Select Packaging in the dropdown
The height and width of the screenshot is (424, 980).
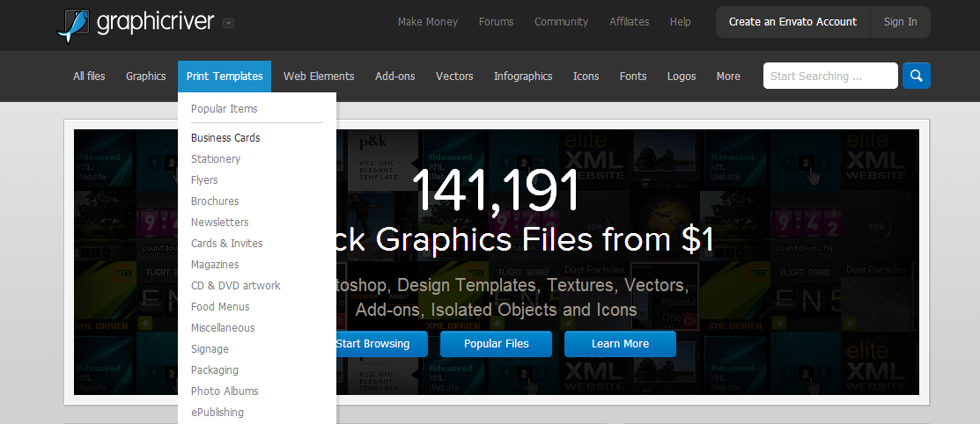215,370
